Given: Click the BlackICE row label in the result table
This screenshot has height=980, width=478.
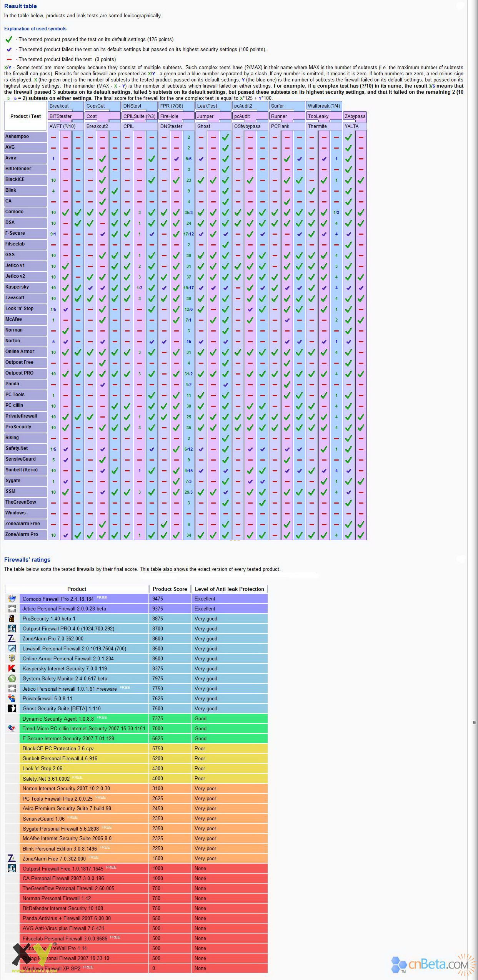Looking at the screenshot, I should 25,179.
